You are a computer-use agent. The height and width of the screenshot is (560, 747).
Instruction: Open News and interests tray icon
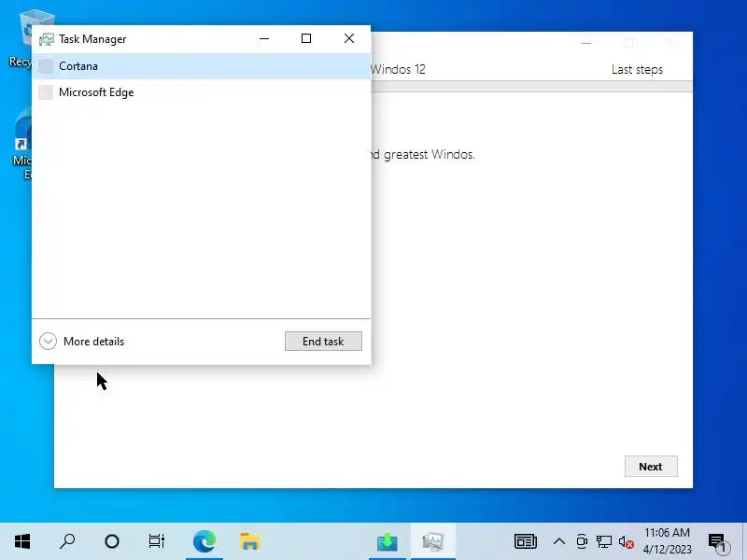click(x=526, y=541)
